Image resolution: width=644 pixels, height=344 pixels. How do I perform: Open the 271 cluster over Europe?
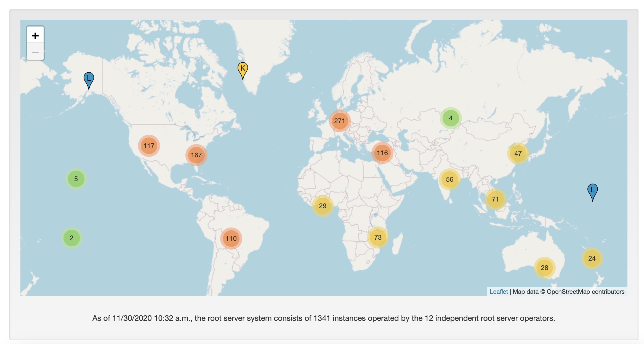pyautogui.click(x=340, y=121)
